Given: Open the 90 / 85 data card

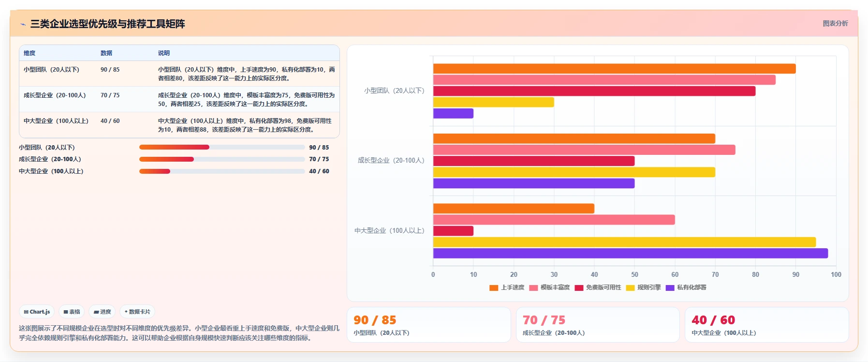Looking at the screenshot, I should tap(429, 325).
